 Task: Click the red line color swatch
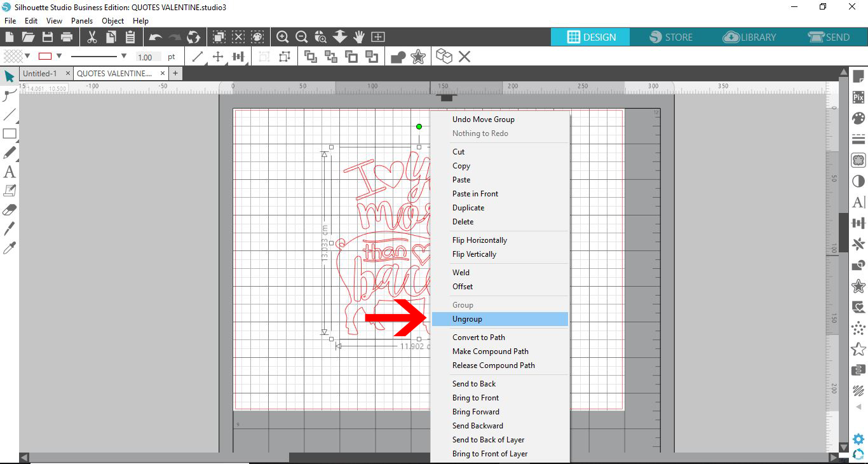click(x=44, y=56)
